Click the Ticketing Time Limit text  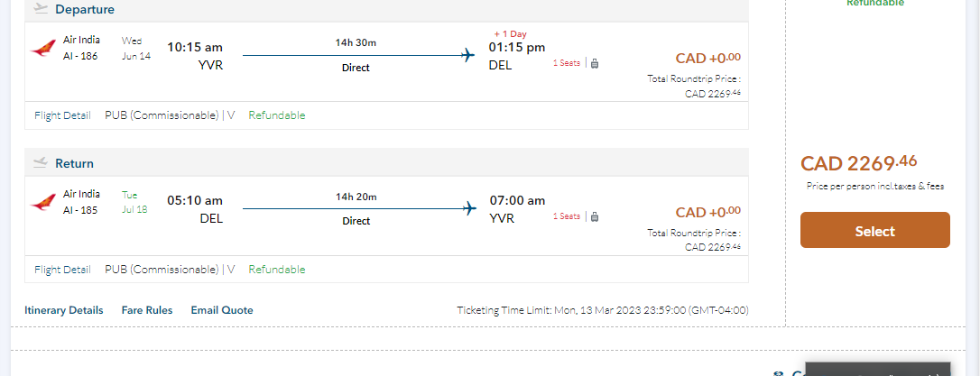coord(603,310)
